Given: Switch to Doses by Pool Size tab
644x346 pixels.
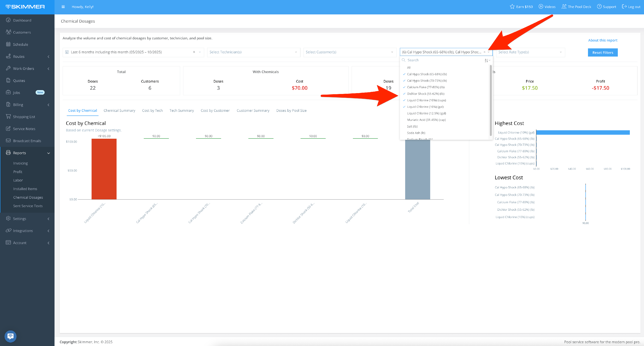Looking at the screenshot, I should pyautogui.click(x=291, y=110).
